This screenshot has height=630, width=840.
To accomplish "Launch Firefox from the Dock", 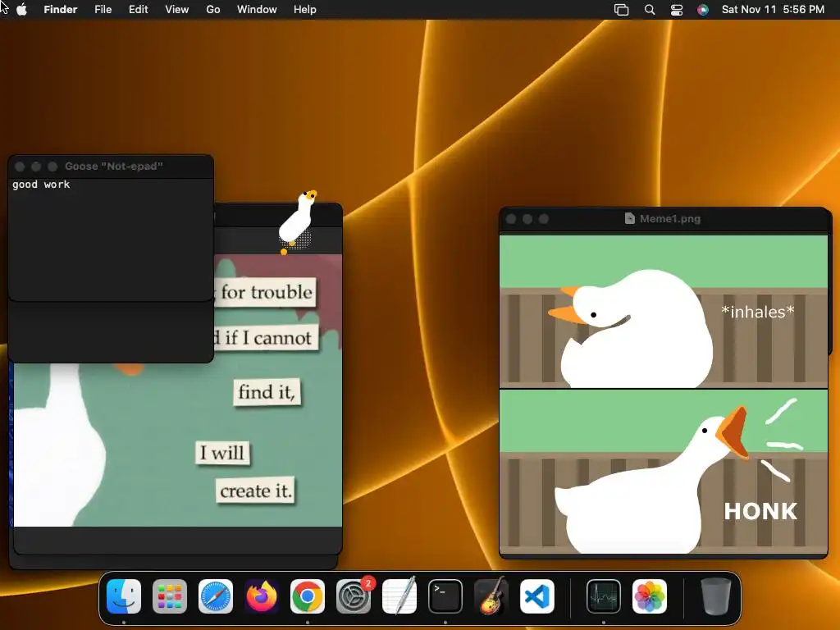I will tap(262, 596).
